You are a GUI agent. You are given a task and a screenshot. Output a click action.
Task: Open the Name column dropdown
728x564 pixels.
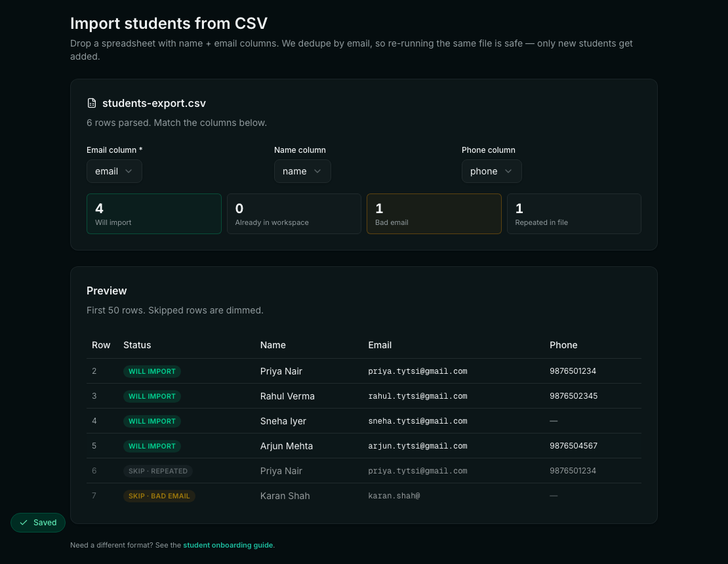(302, 171)
